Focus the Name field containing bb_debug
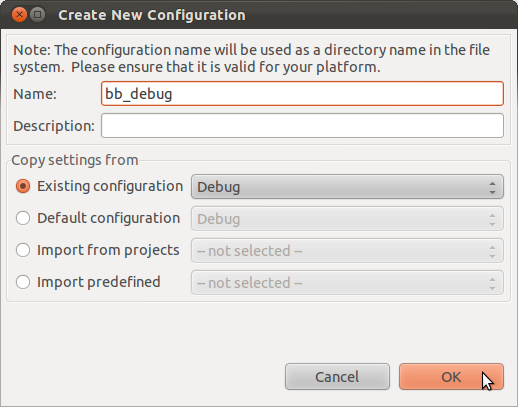 302,94
